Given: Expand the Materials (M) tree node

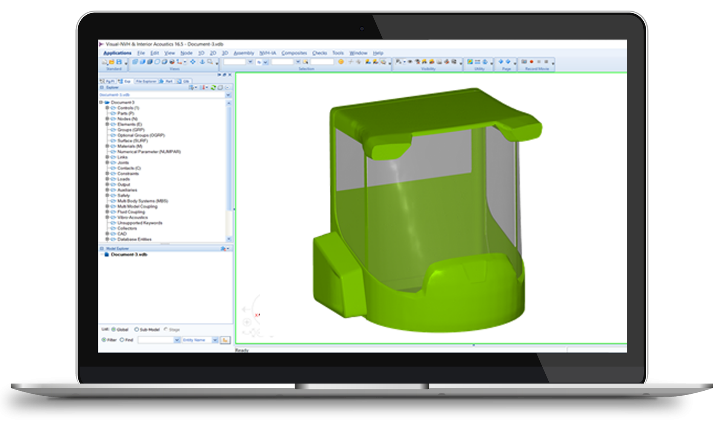Looking at the screenshot, I should click(107, 146).
